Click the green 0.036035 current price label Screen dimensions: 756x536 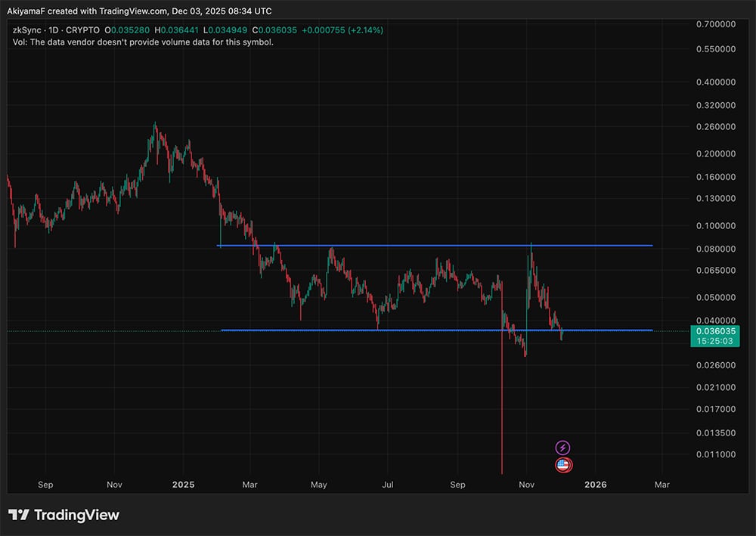(x=714, y=330)
